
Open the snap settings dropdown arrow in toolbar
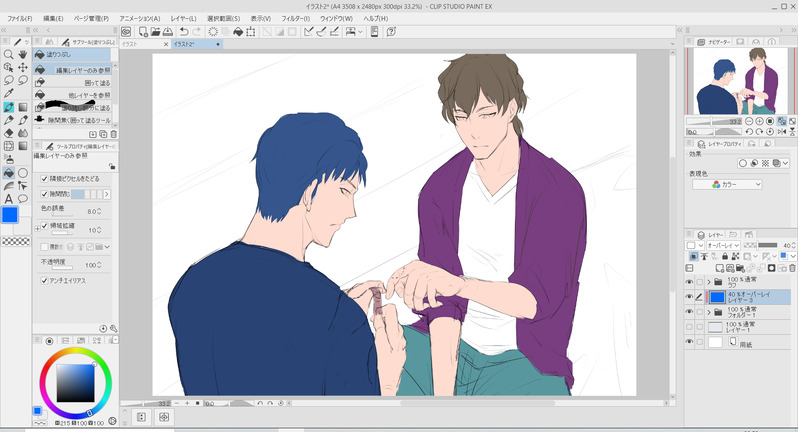(360, 32)
